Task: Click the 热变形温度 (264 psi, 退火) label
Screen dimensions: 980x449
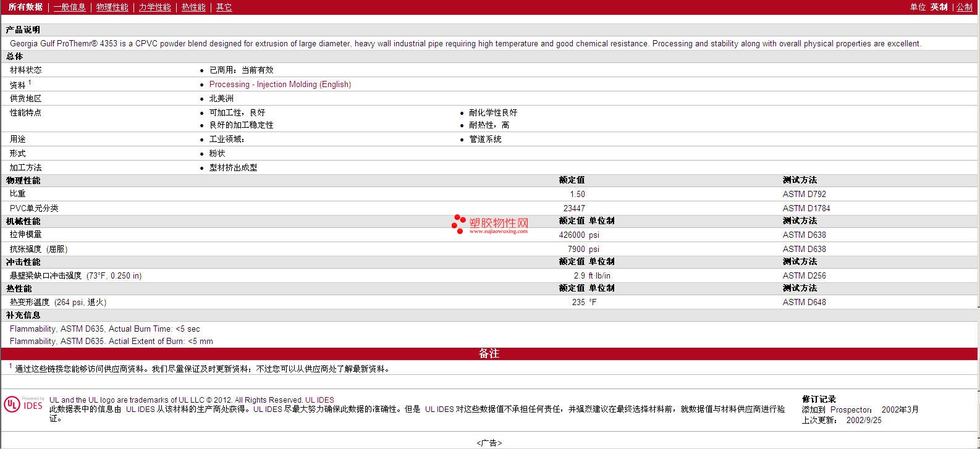Action: (x=58, y=303)
